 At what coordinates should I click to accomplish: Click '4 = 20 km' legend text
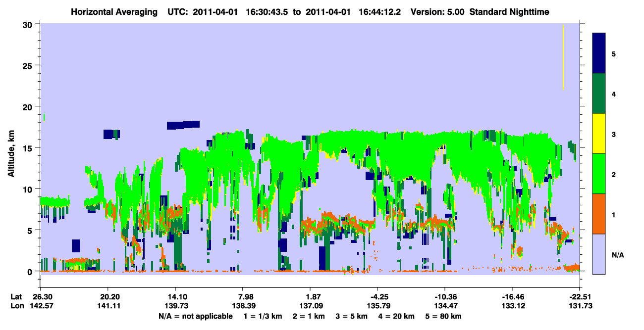[395, 316]
